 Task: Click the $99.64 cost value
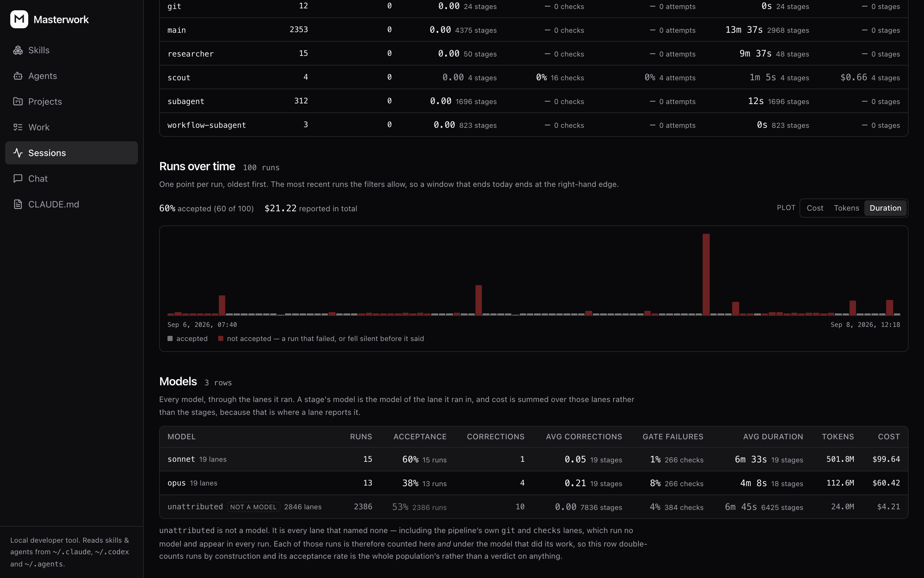pos(886,459)
